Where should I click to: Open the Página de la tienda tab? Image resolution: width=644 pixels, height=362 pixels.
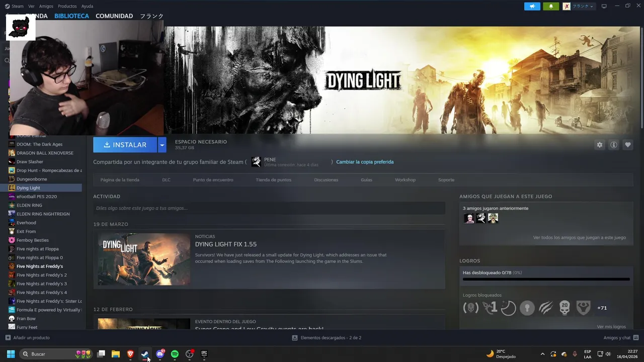[120, 180]
